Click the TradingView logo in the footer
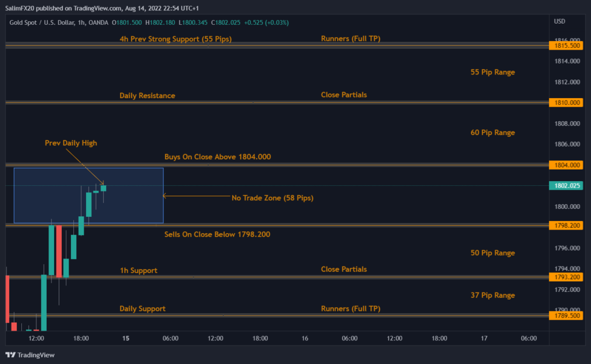591x364 pixels. point(30,355)
